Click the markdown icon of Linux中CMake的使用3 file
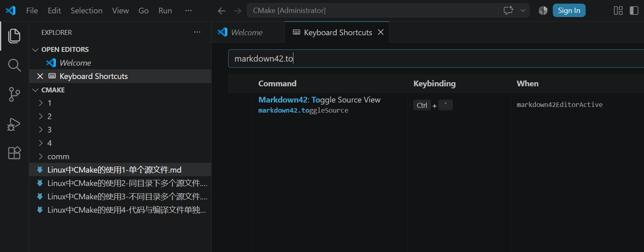The height and width of the screenshot is (252, 644). point(40,196)
